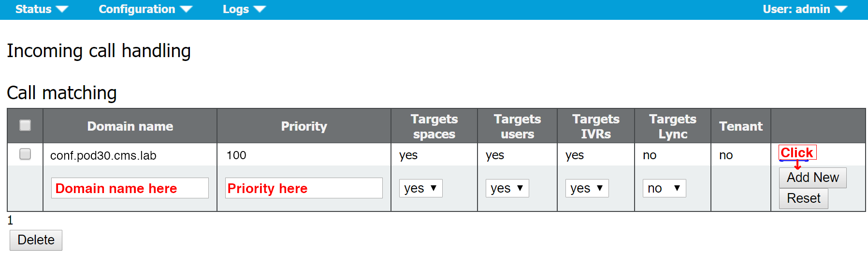The height and width of the screenshot is (255, 868).
Task: Click the page number 1 below table
Action: 10,221
